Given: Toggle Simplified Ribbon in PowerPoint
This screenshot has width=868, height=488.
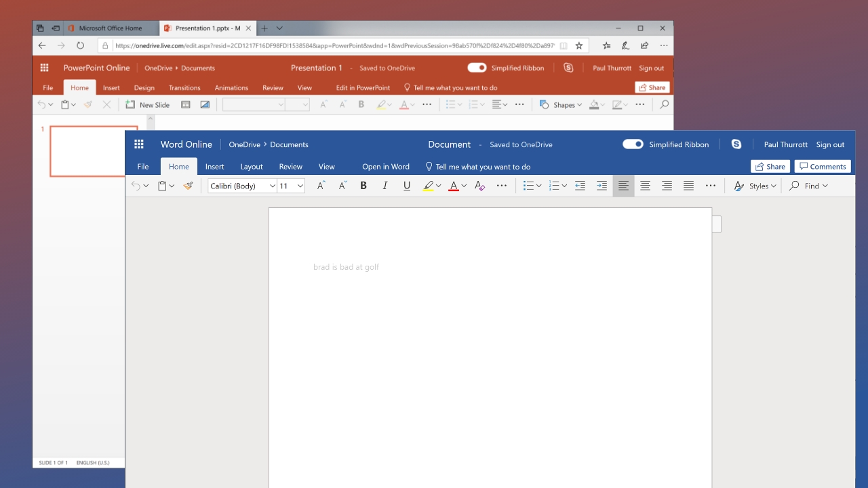Looking at the screenshot, I should pos(477,68).
